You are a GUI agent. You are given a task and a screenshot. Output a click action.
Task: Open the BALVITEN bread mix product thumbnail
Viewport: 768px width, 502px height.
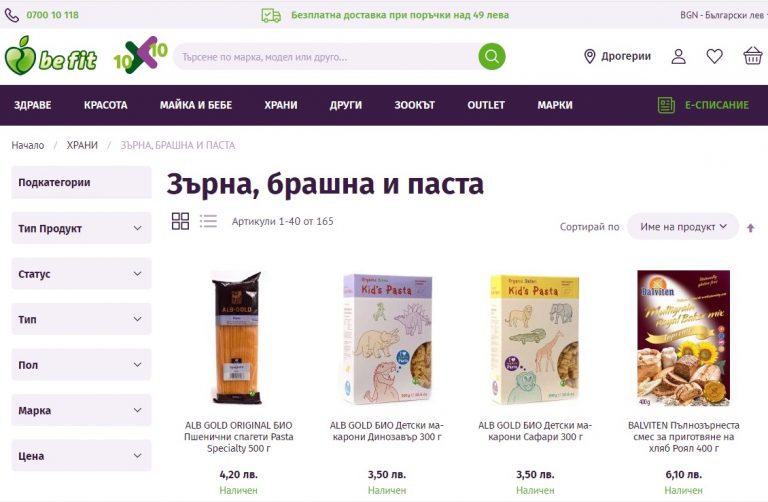tap(683, 338)
